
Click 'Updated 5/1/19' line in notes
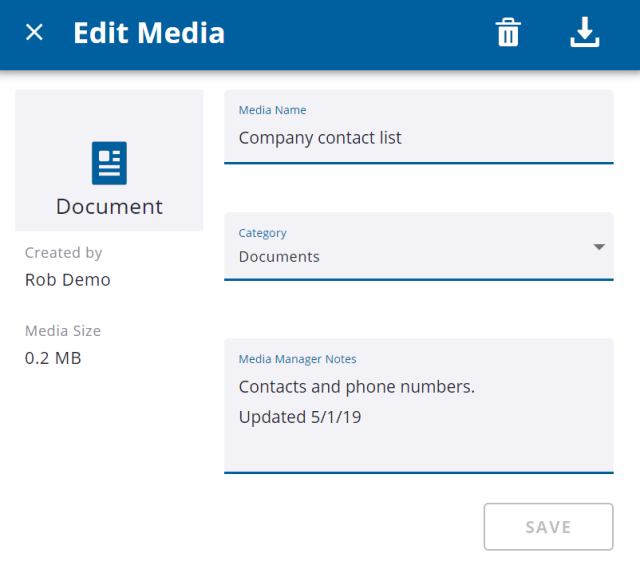300,417
